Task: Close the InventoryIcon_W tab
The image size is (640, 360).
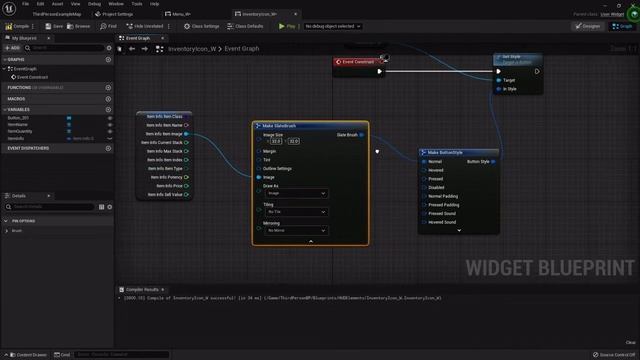Action: pos(296,14)
